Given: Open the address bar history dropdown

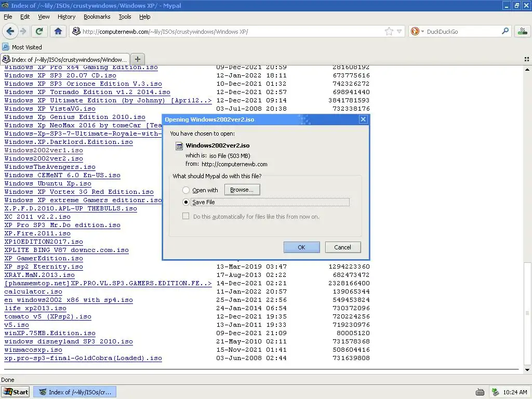Looking at the screenshot, I should point(400,32).
